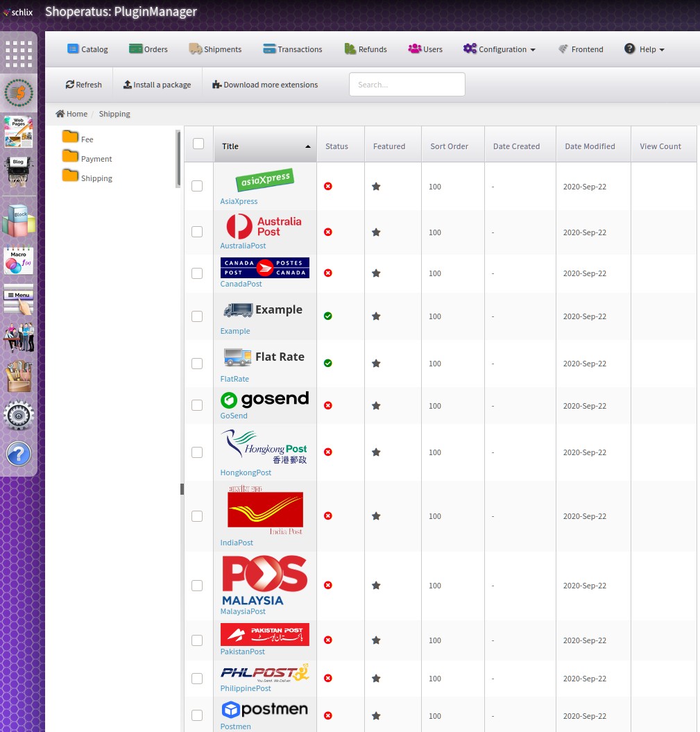Click the Fee folder icon
This screenshot has height=732, width=700.
tap(70, 137)
